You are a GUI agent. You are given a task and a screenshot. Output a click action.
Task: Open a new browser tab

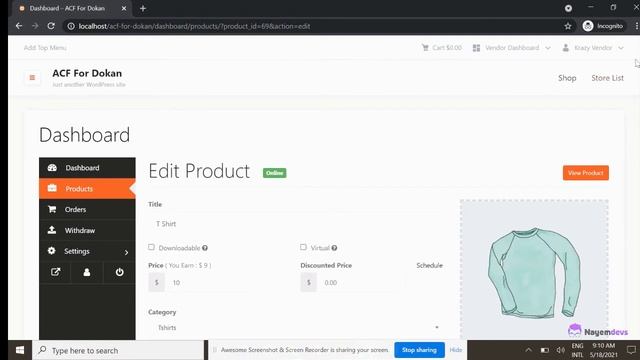coord(143,8)
